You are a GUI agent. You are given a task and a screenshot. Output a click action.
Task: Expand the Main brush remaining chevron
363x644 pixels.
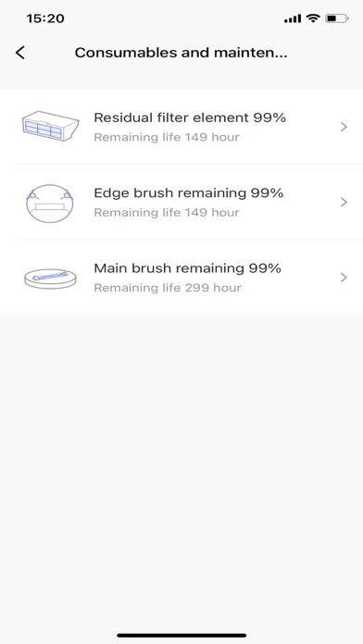point(344,278)
